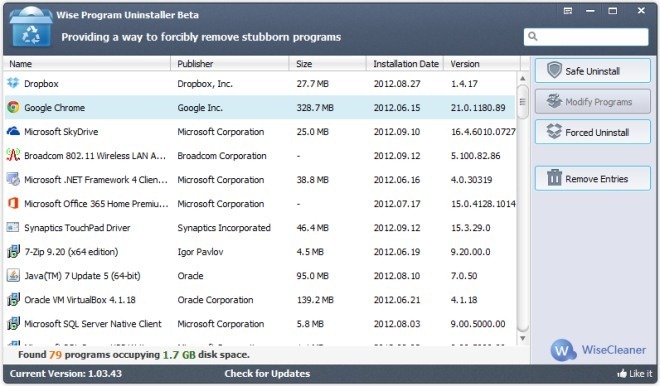Click the WiseCleaner logo
The height and width of the screenshot is (386, 660).
pos(598,350)
